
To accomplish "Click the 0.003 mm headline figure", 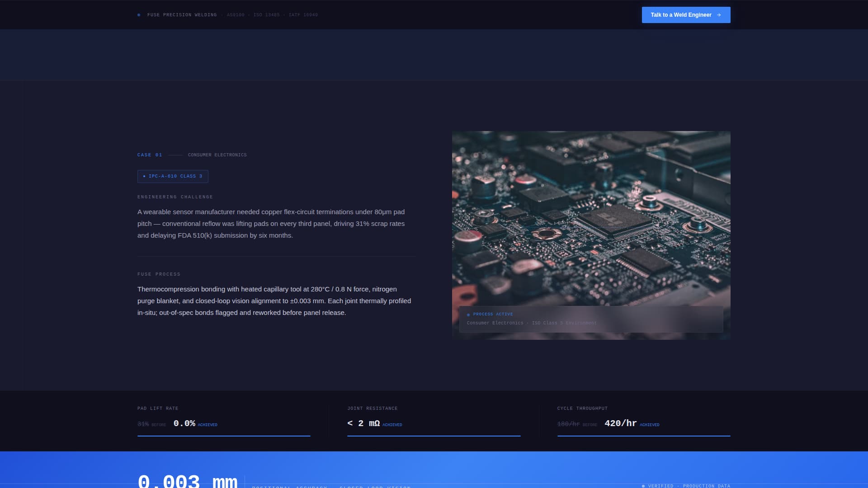I will (187, 481).
